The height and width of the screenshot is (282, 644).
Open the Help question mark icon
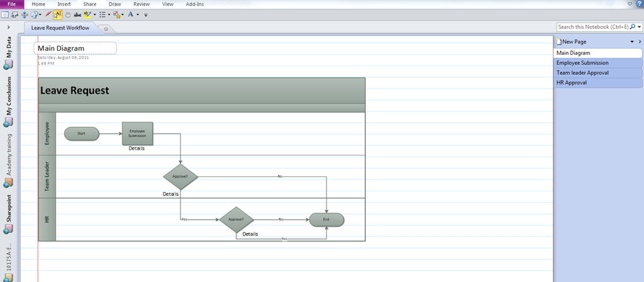(x=640, y=4)
